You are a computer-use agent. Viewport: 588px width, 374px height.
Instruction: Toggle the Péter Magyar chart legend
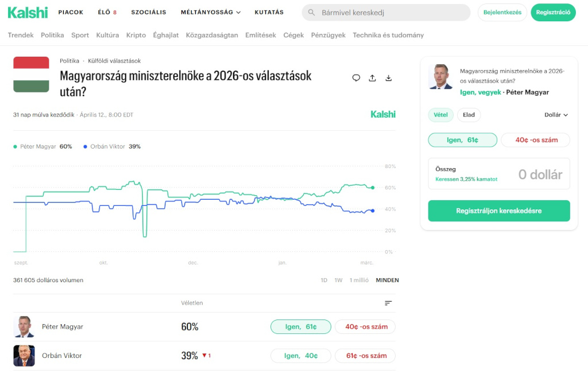click(39, 146)
